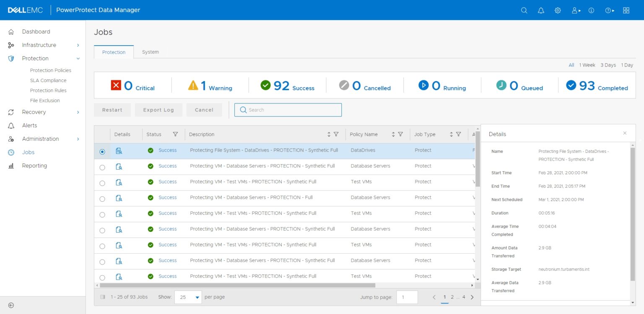Sort jobs by Policy Name column
Viewport: 644px width, 314px height.
click(x=394, y=134)
